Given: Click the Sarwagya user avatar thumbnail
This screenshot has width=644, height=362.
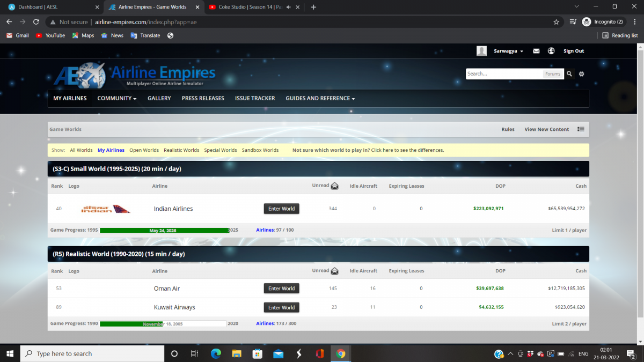Looking at the screenshot, I should (481, 51).
